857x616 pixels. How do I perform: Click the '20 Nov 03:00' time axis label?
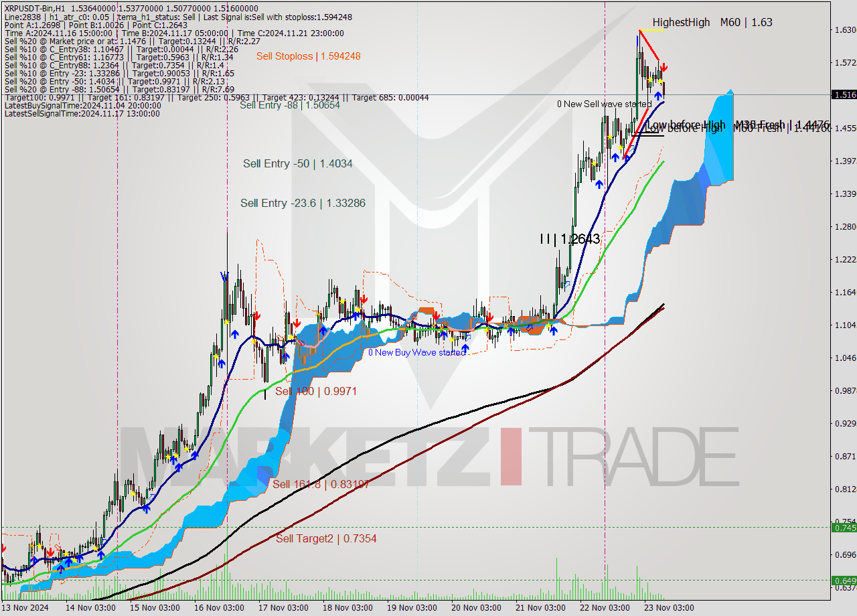[475, 608]
